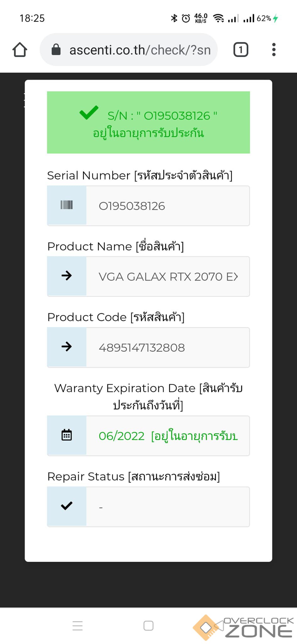Tap the green check icon in the banner

tap(89, 113)
